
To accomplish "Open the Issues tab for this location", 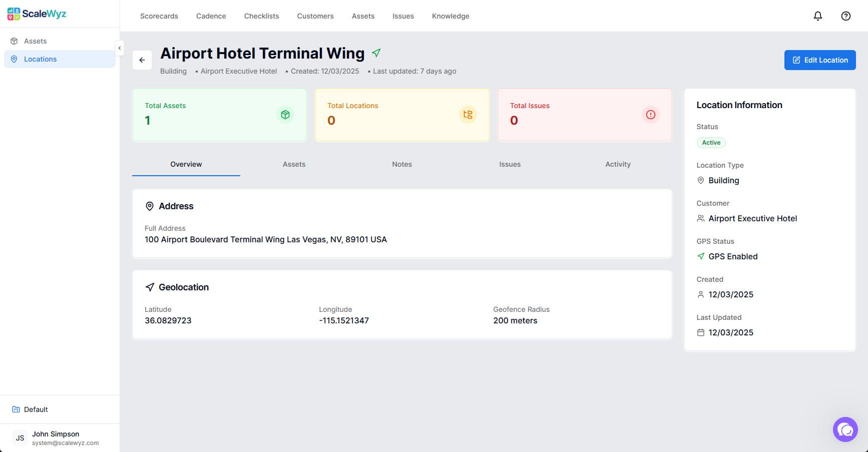I will 510,164.
